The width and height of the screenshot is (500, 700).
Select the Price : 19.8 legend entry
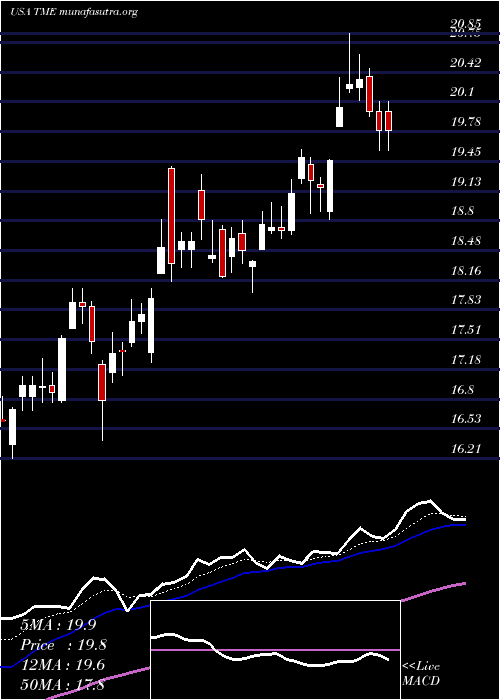(x=63, y=645)
